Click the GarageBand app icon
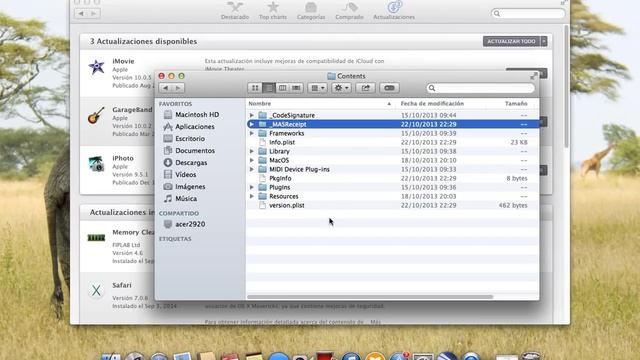Viewport: 640px width, 360px height. click(96, 116)
